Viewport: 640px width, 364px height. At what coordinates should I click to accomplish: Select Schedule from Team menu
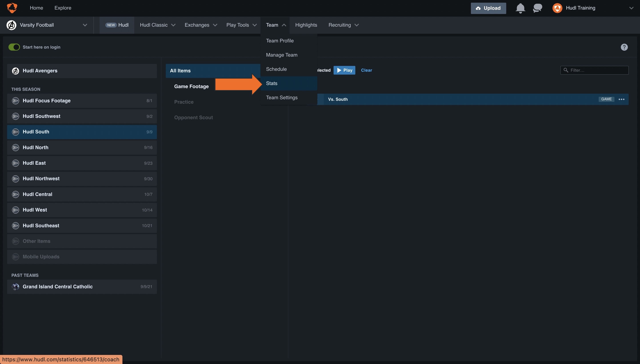(289, 69)
